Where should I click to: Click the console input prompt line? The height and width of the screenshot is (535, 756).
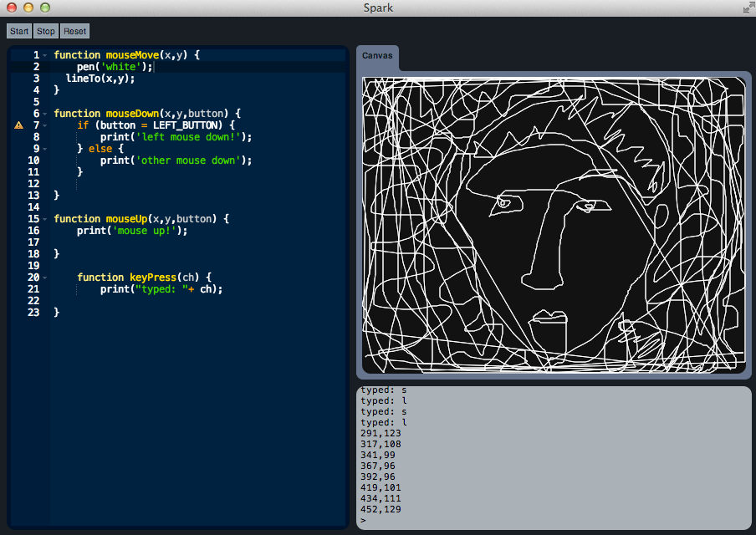click(x=552, y=520)
